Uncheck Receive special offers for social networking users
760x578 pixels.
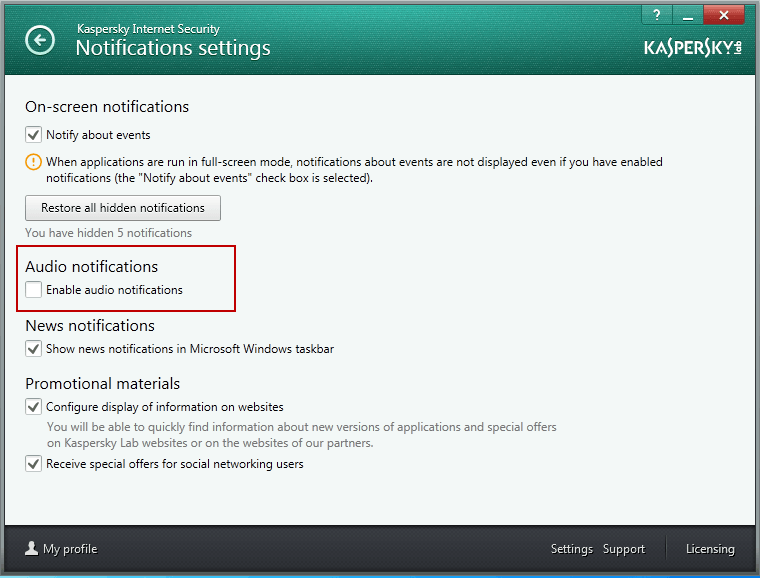(33, 464)
